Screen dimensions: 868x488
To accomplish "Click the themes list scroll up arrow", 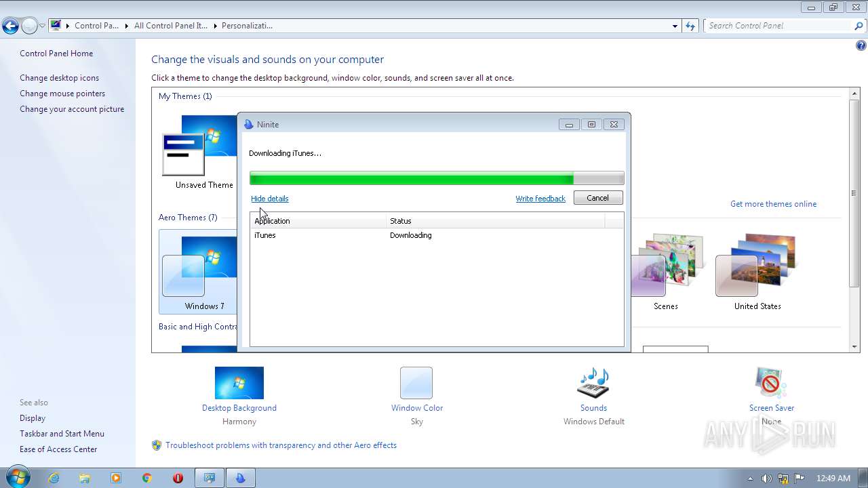I will [x=854, y=92].
